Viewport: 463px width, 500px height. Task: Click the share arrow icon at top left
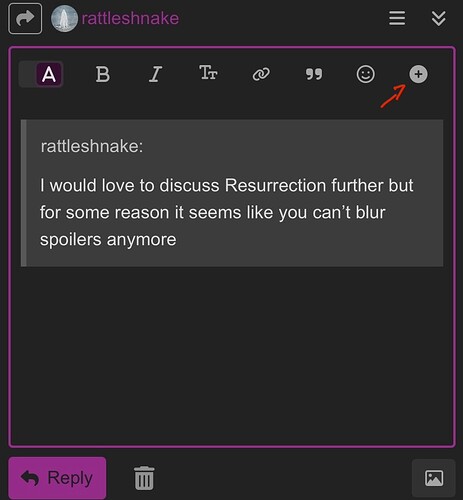(25, 18)
